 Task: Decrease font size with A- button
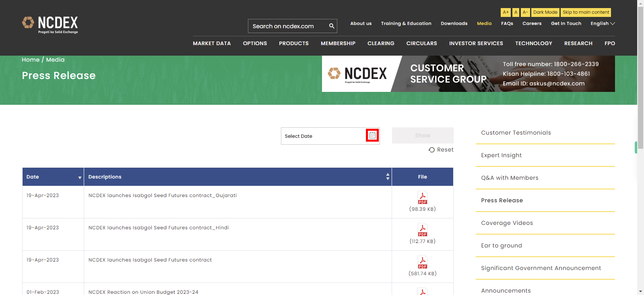(x=525, y=12)
